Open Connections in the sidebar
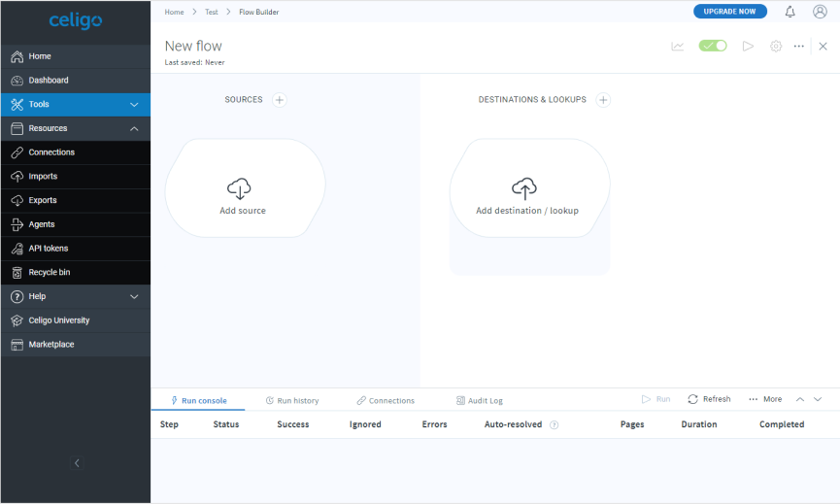The image size is (840, 504). (51, 152)
